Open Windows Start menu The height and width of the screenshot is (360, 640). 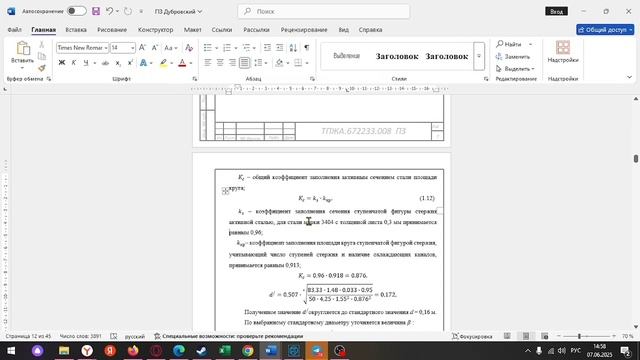[x=11, y=351]
